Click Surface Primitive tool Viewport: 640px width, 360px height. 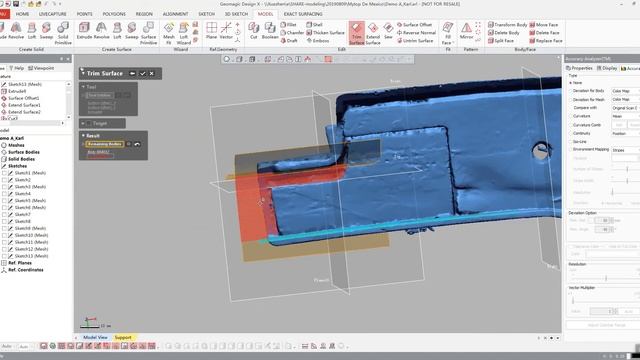coord(149,33)
